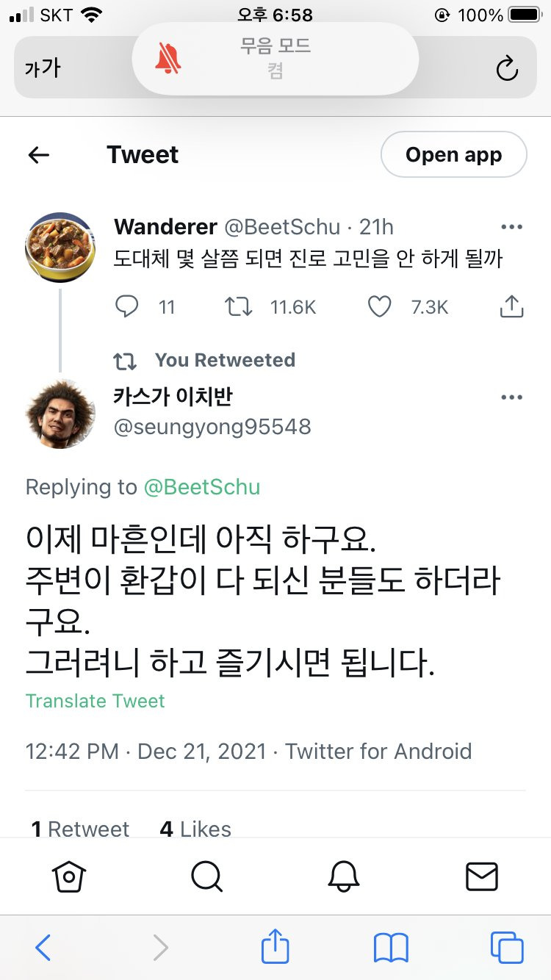The width and height of the screenshot is (551, 980).
Task: Open the notifications bell icon
Action: (344, 876)
